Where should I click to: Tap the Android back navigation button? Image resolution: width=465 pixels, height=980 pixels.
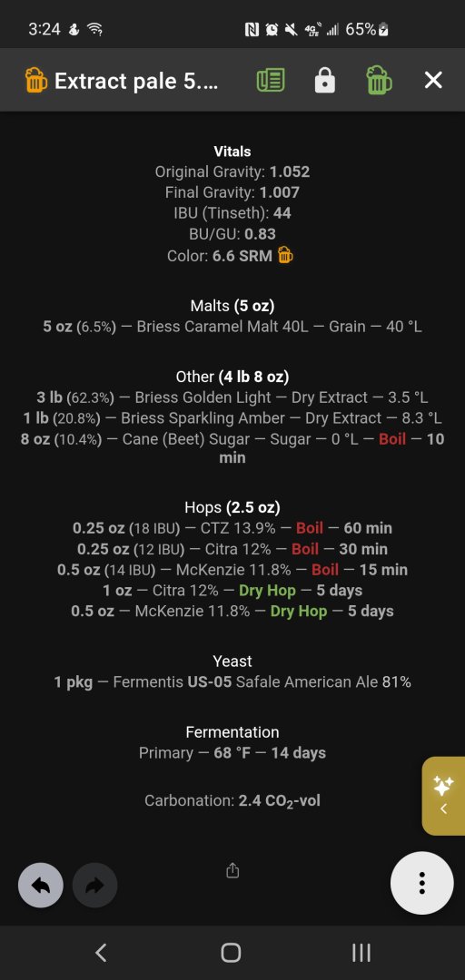pos(100,953)
